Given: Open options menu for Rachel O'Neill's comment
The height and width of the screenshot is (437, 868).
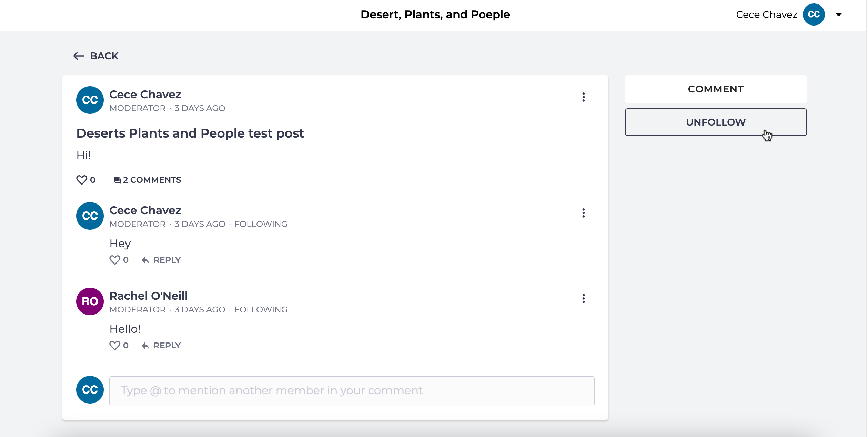Looking at the screenshot, I should click(x=583, y=299).
